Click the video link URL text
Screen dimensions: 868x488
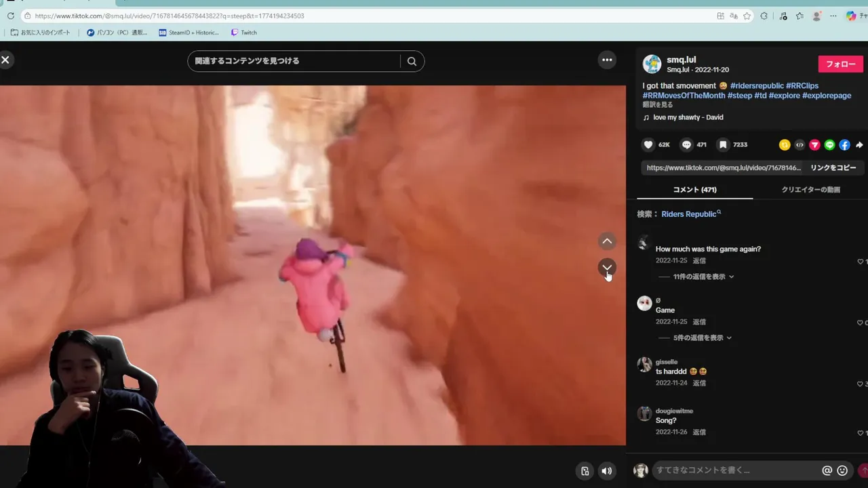coord(724,167)
